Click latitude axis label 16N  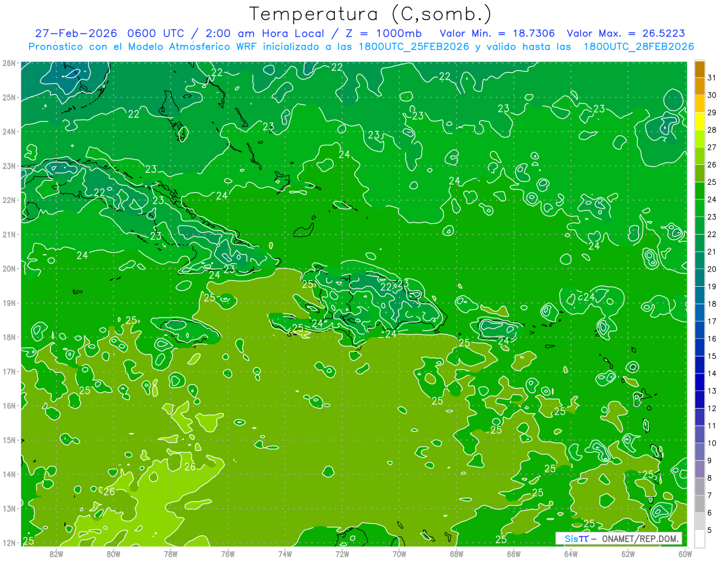8,406
